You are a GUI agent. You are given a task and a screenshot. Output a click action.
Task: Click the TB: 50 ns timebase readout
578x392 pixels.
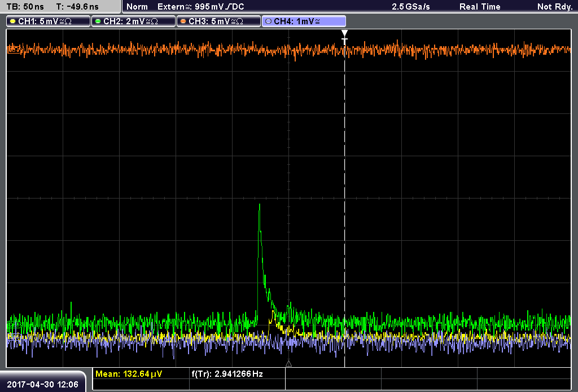(x=25, y=7)
